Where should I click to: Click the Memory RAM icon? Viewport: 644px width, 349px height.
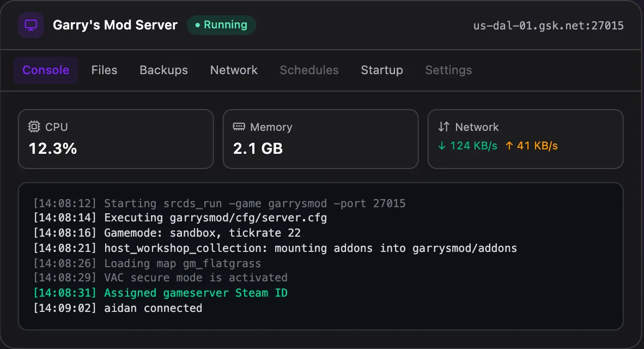239,127
